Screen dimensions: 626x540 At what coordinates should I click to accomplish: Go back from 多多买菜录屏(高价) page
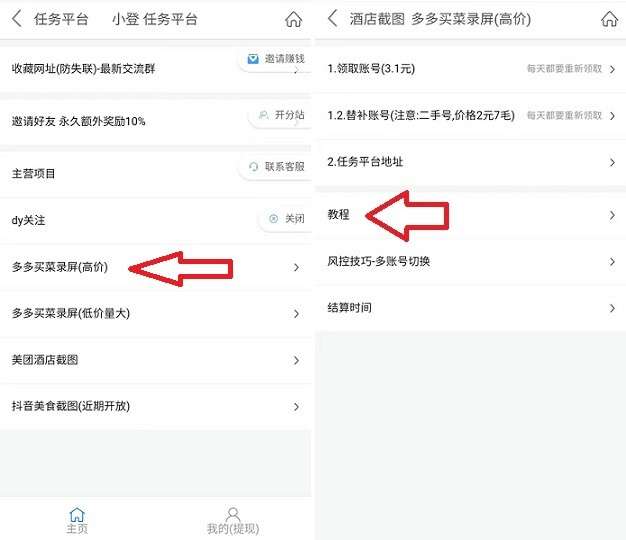(332, 18)
